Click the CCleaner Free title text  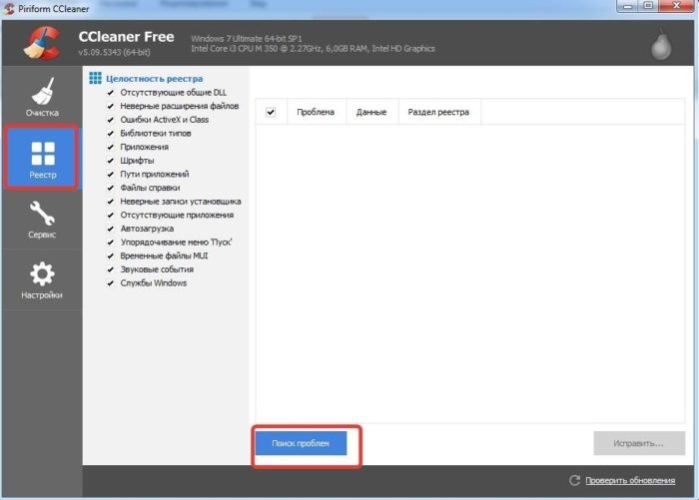coord(126,37)
